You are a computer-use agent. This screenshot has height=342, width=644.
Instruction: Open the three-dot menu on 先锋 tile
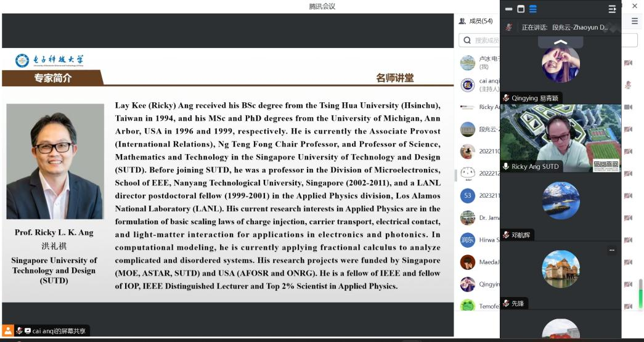(x=611, y=250)
